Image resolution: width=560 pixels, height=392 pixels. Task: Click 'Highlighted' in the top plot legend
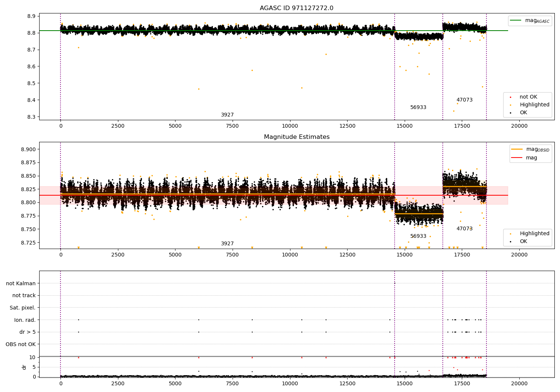535,105
